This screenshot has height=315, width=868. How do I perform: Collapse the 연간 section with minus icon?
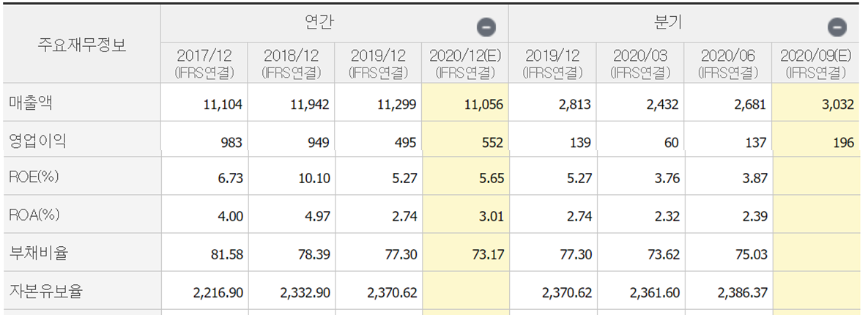coord(486,27)
